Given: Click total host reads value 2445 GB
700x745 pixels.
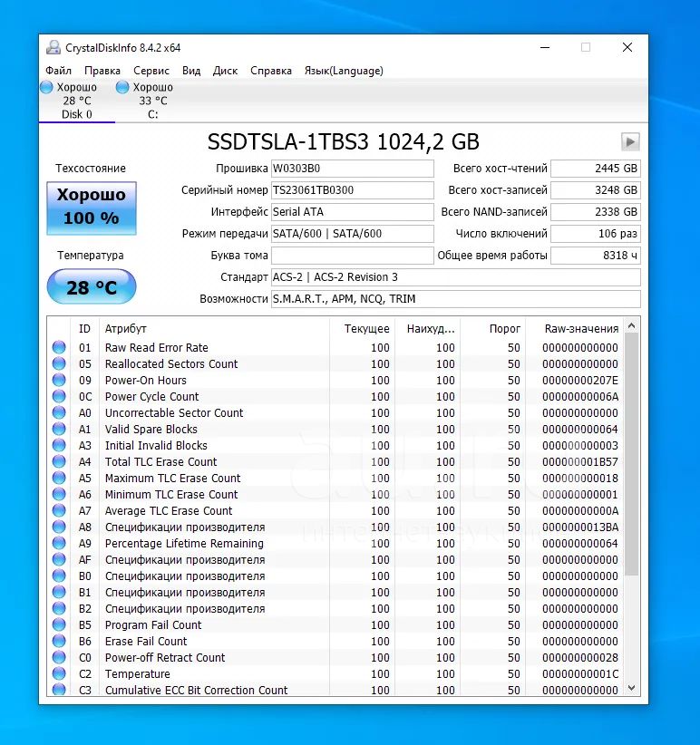Looking at the screenshot, I should point(596,169).
